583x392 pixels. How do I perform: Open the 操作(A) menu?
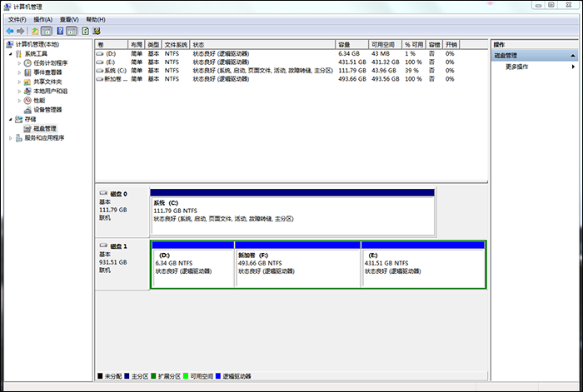(42, 18)
